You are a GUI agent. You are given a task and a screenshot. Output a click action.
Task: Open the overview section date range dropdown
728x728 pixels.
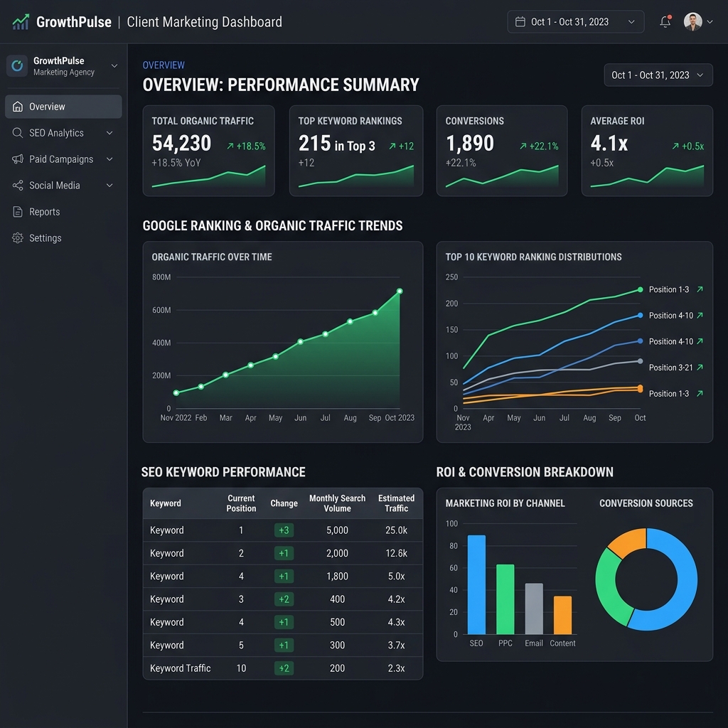point(658,75)
